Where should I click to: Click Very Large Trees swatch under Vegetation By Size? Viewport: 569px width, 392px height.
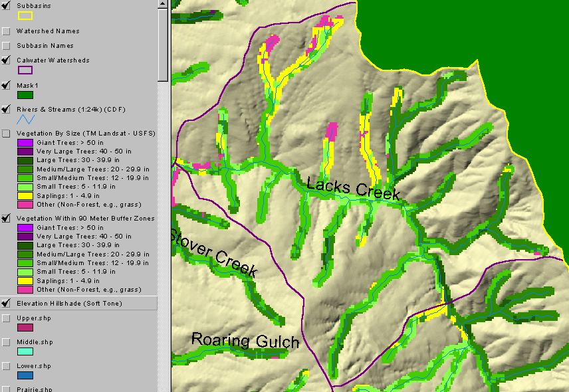click(x=25, y=151)
